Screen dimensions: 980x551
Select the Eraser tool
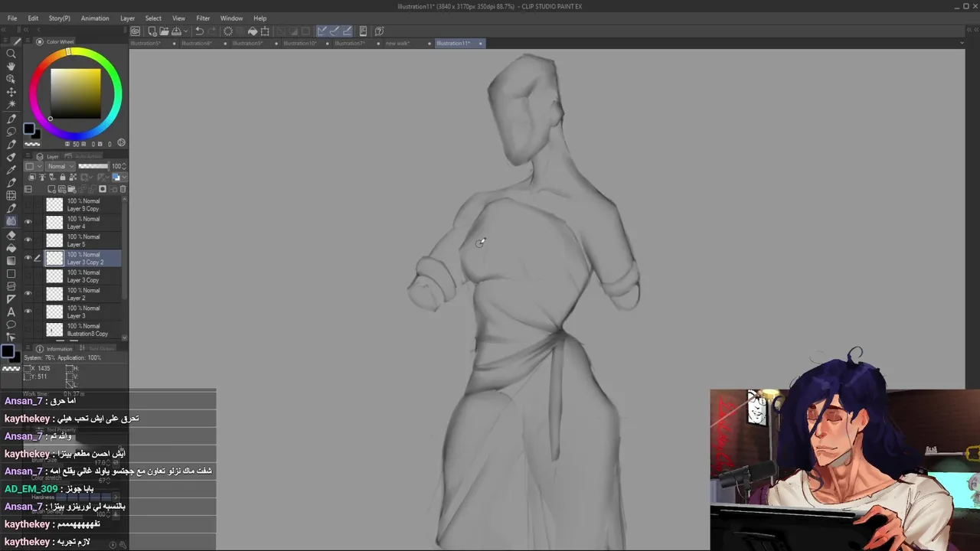point(11,235)
